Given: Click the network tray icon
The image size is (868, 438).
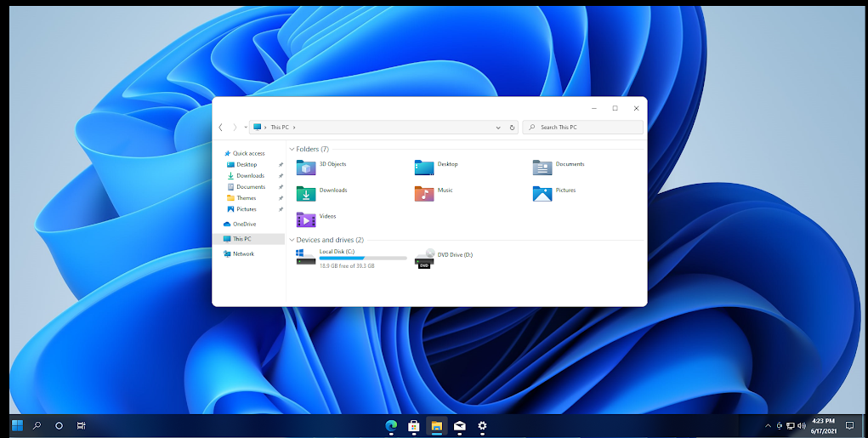Looking at the screenshot, I should click(791, 426).
